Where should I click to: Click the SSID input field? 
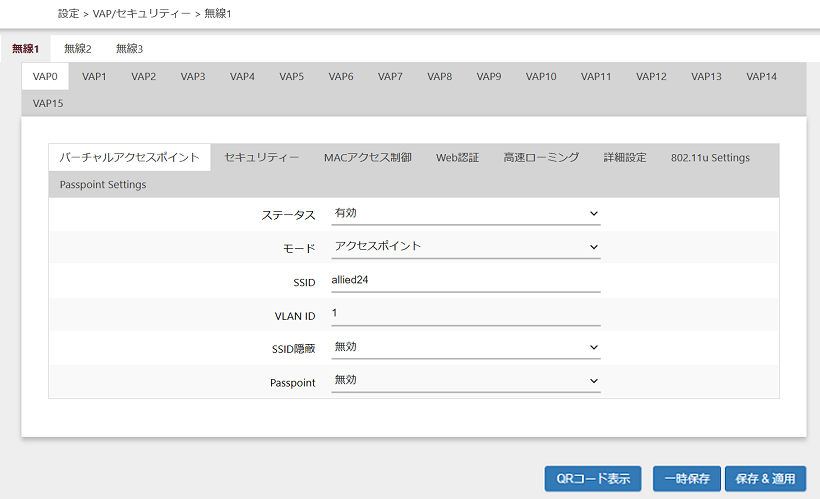pyautogui.click(x=465, y=281)
